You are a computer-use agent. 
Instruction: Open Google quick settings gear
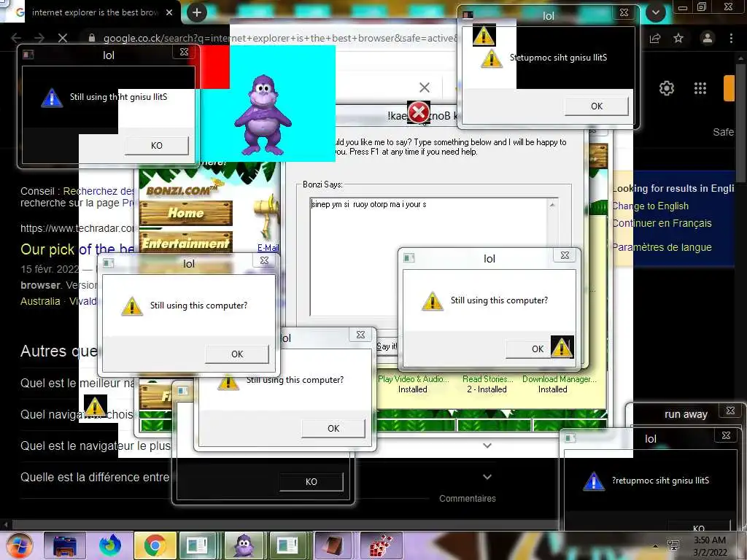667,88
